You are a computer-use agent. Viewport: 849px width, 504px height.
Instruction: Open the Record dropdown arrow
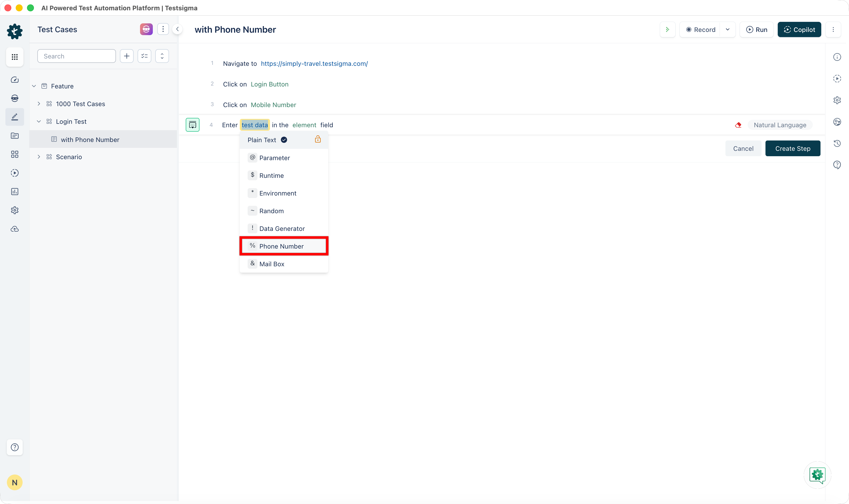click(x=728, y=29)
